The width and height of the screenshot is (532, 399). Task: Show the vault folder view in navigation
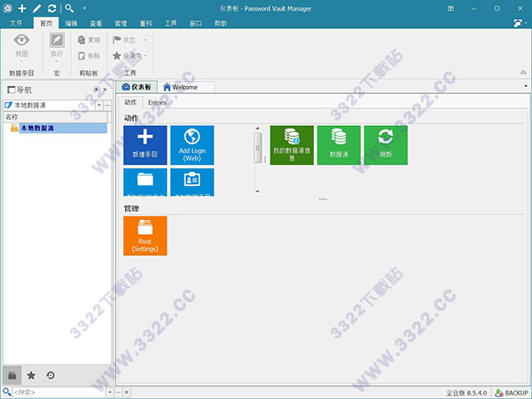(12, 375)
